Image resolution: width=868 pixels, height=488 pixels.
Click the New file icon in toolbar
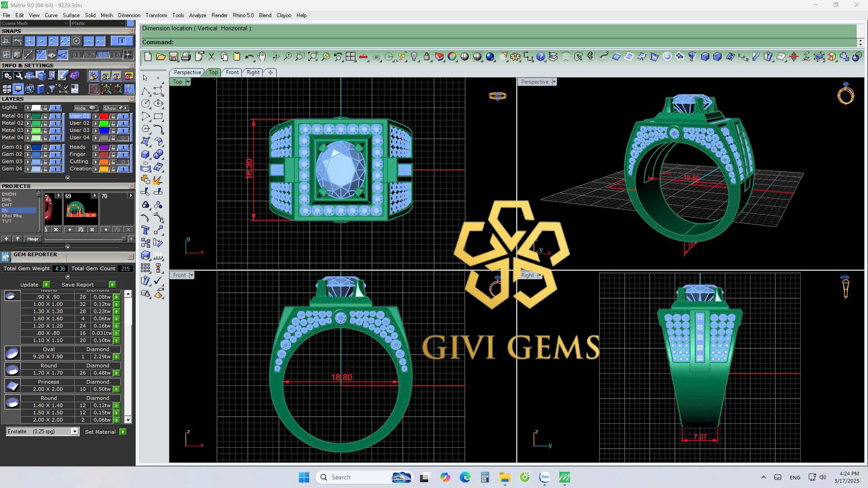tap(148, 56)
